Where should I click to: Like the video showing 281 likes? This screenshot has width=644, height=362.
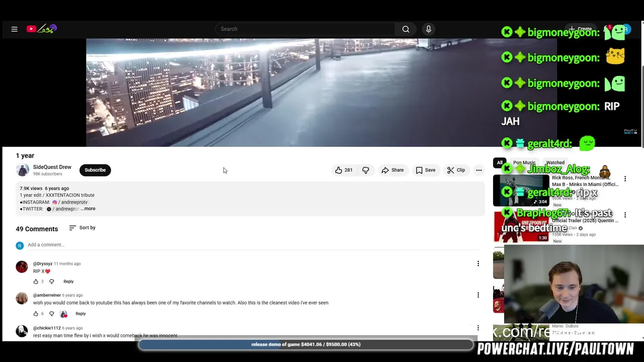[344, 170]
